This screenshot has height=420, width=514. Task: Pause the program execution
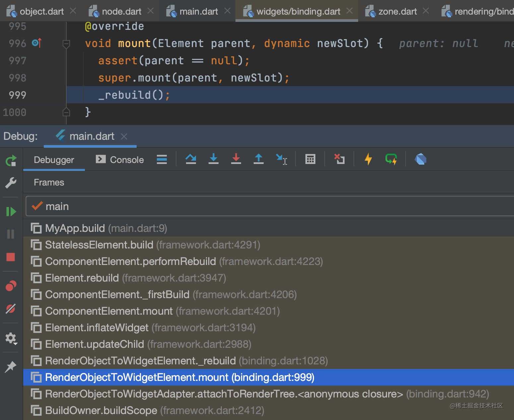click(11, 234)
